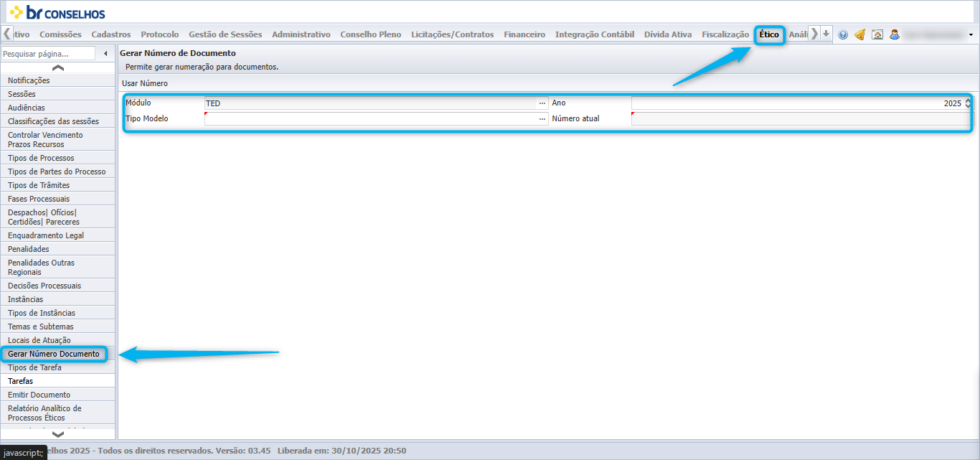
Task: Click the Usar Número button
Action: [145, 84]
